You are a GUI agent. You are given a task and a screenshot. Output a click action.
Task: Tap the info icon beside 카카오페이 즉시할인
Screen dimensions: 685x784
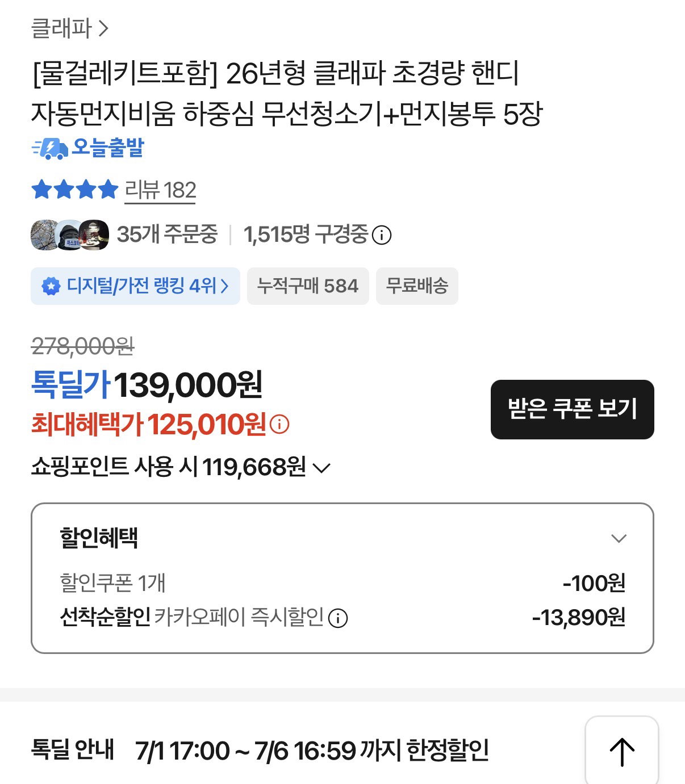click(339, 618)
